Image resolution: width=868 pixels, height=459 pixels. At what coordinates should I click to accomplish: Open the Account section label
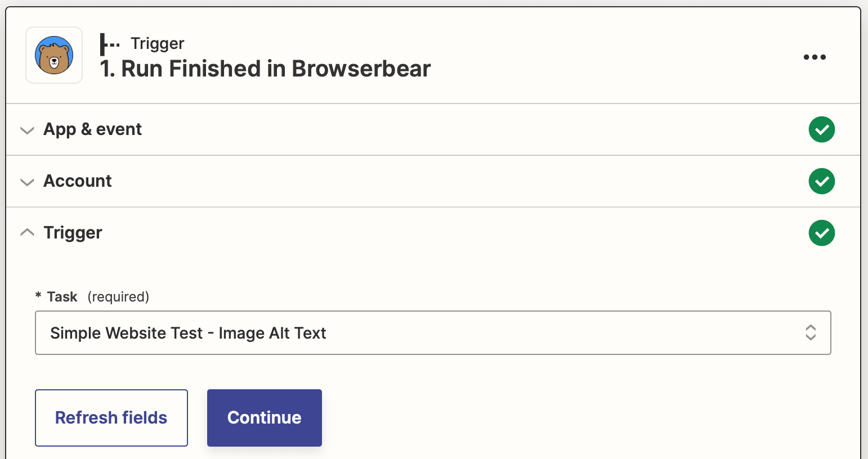pyautogui.click(x=78, y=181)
